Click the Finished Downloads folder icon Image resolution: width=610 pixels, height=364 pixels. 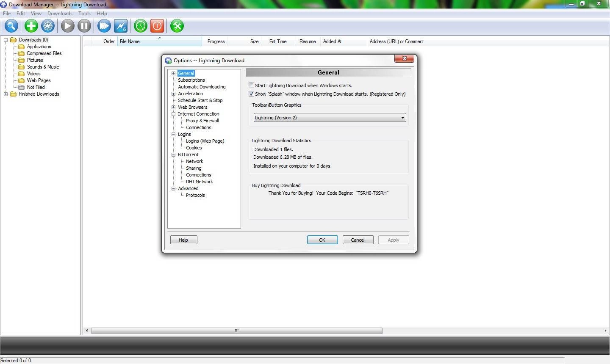13,94
